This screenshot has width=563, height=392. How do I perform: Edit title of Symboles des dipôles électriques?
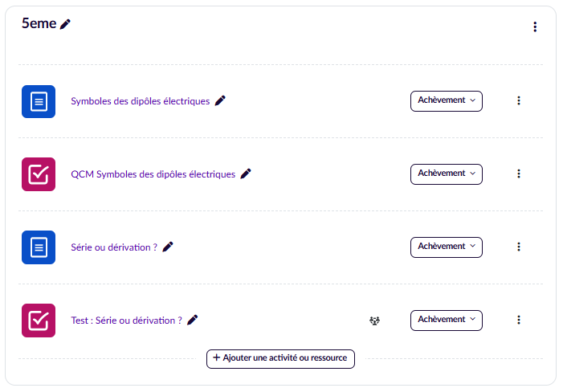pos(220,100)
